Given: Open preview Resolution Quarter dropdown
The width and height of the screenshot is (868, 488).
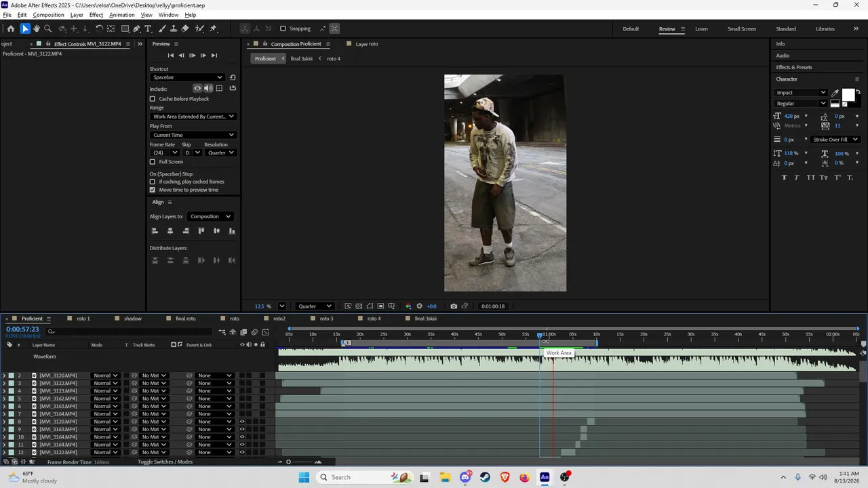Looking at the screenshot, I should click(220, 152).
